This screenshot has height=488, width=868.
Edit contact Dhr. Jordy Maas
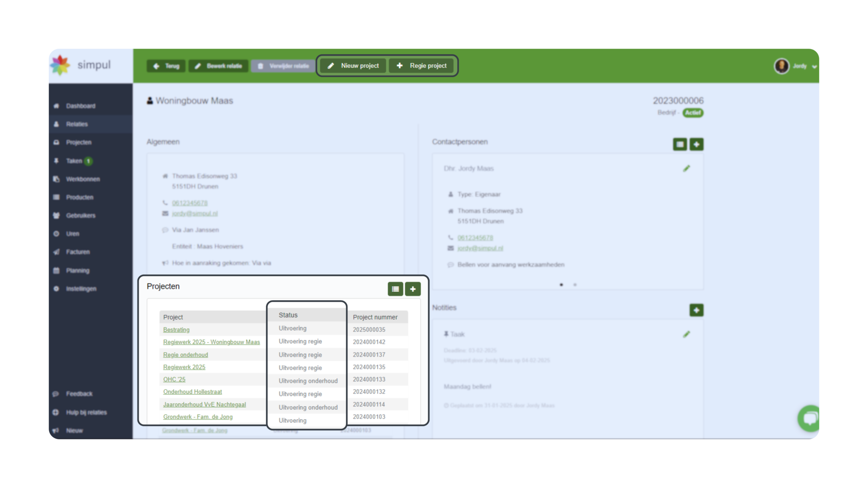click(x=687, y=169)
